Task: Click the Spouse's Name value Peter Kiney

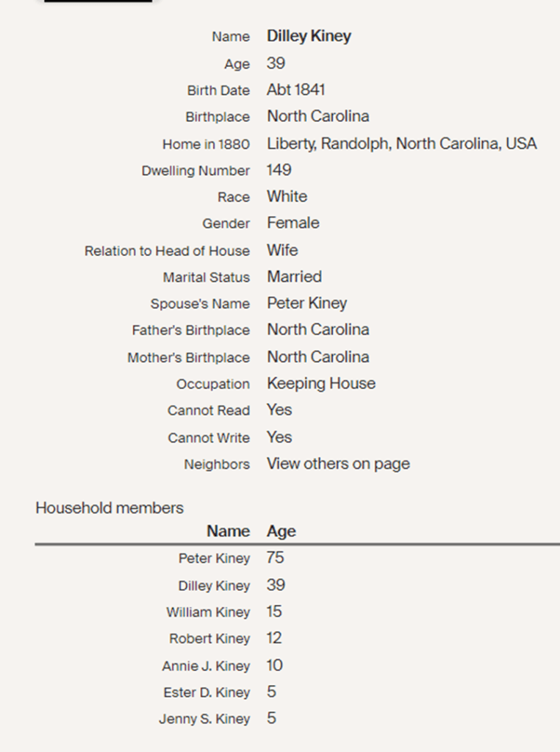Action: click(x=306, y=303)
